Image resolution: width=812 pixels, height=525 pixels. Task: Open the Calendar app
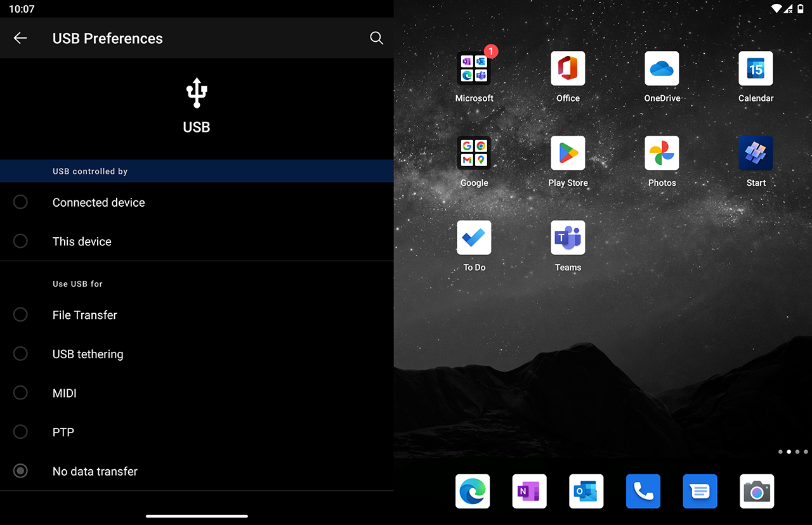pyautogui.click(x=756, y=68)
